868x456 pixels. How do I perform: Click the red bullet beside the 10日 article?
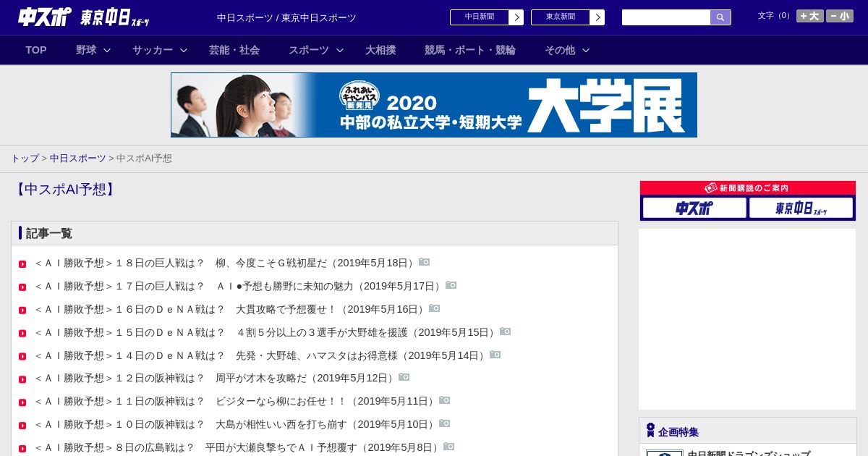point(22,426)
